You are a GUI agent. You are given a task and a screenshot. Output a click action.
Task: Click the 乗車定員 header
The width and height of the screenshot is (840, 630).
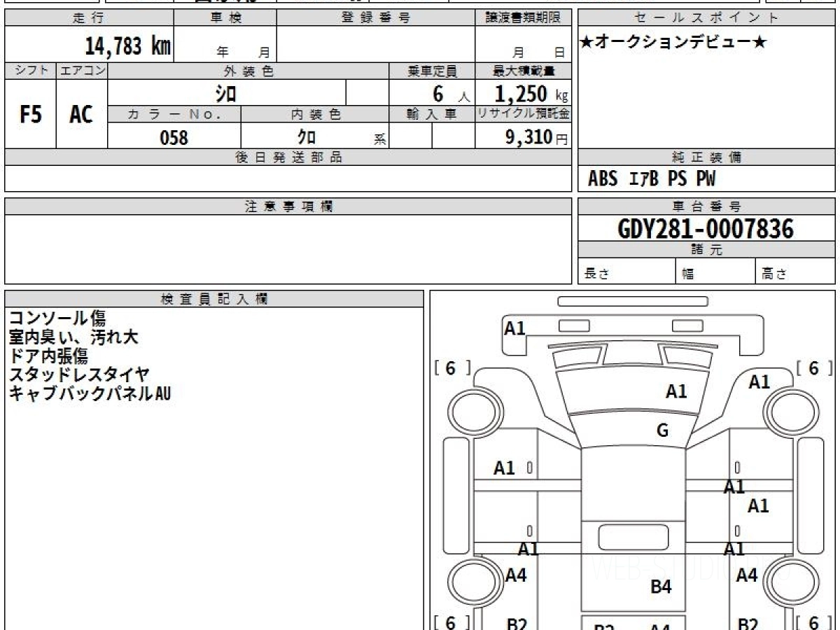(433, 71)
